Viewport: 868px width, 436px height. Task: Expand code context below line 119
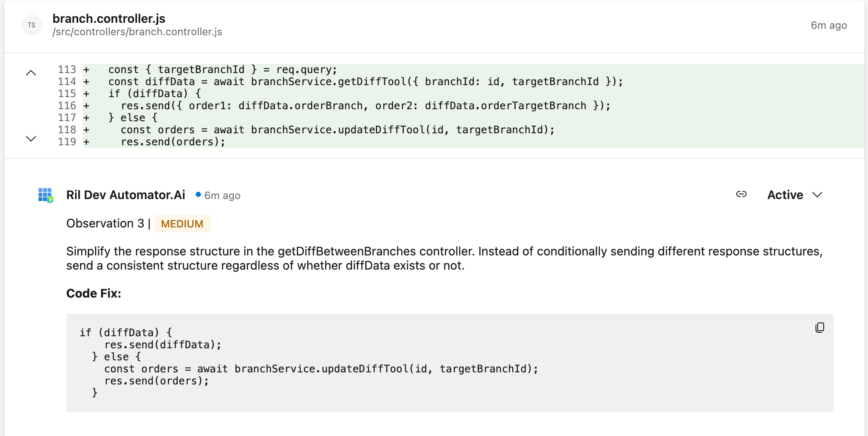31,138
